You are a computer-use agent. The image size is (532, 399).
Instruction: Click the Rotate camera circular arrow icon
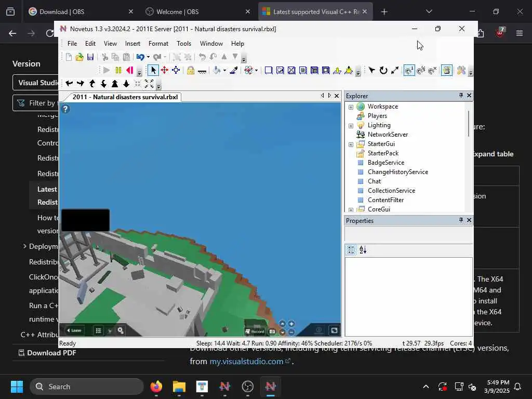click(x=383, y=70)
